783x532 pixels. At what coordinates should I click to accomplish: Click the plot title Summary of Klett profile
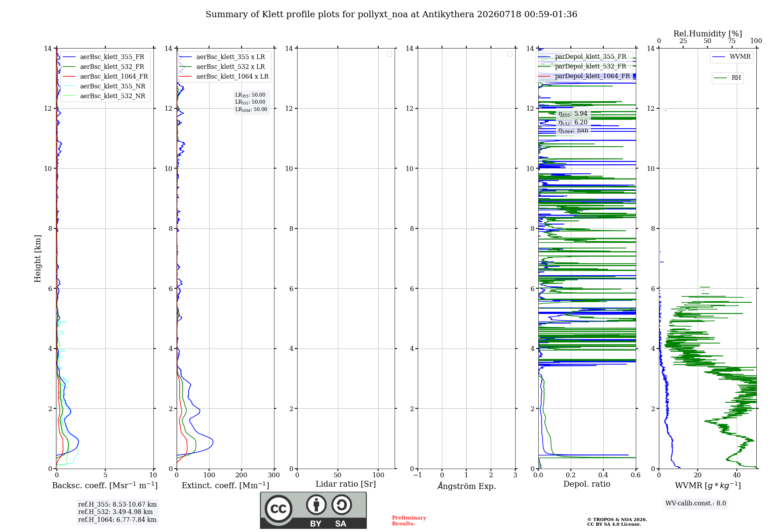point(391,14)
